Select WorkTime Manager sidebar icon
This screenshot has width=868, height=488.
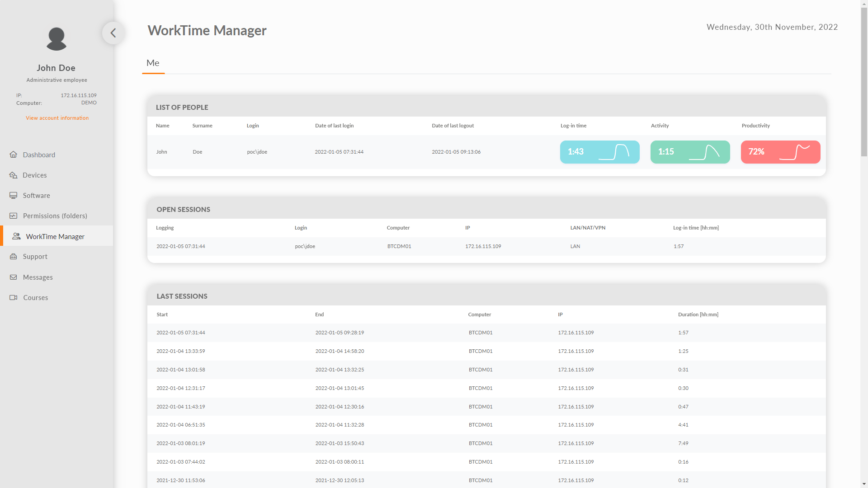[16, 235]
